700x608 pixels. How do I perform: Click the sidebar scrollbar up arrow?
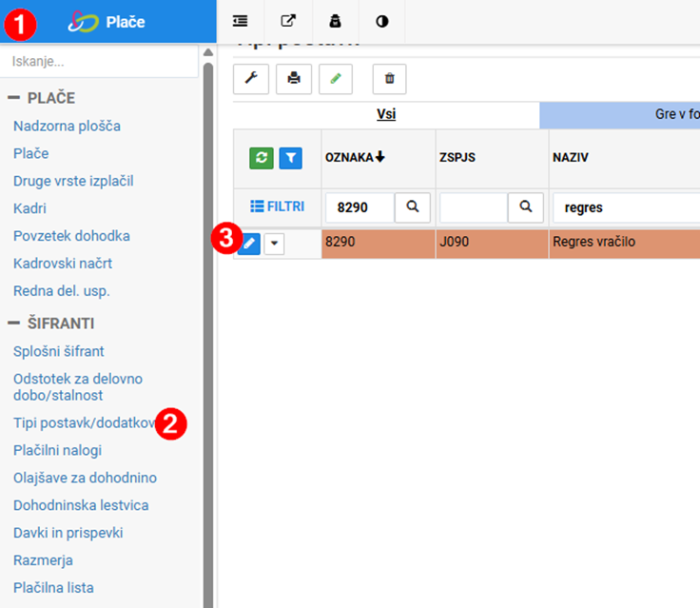(x=208, y=52)
